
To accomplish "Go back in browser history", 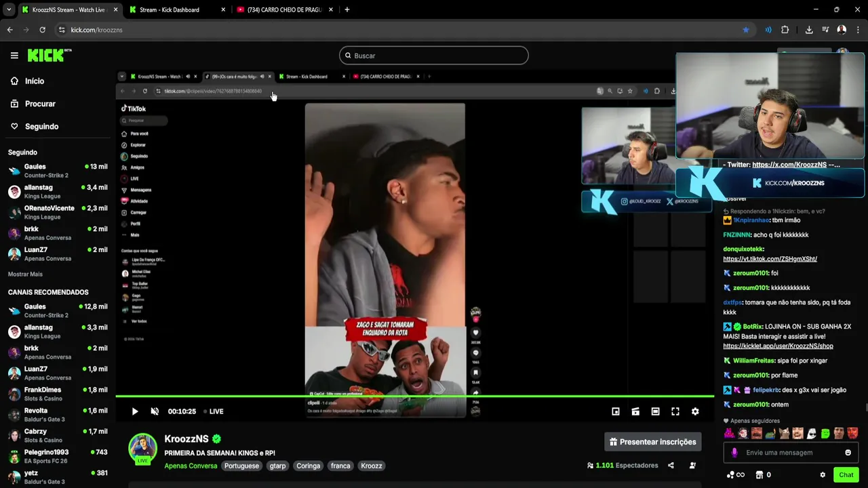I will [10, 30].
